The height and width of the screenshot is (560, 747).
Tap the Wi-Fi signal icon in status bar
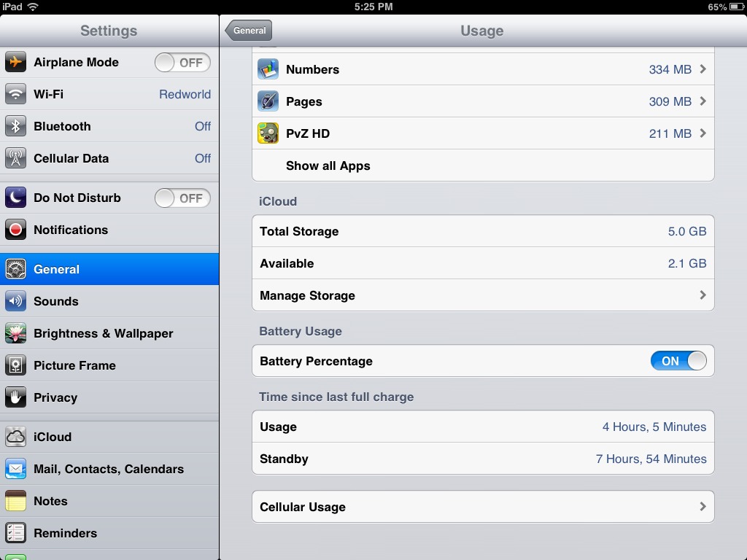33,7
